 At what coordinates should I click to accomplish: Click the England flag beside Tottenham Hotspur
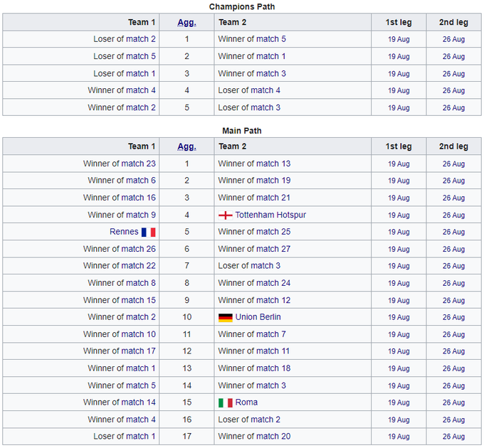pyautogui.click(x=225, y=215)
